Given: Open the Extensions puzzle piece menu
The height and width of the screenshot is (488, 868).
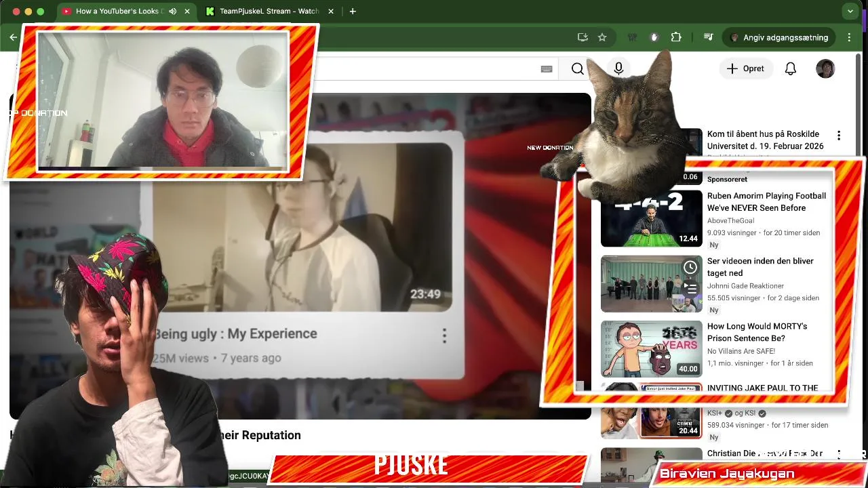Looking at the screenshot, I should point(676,37).
